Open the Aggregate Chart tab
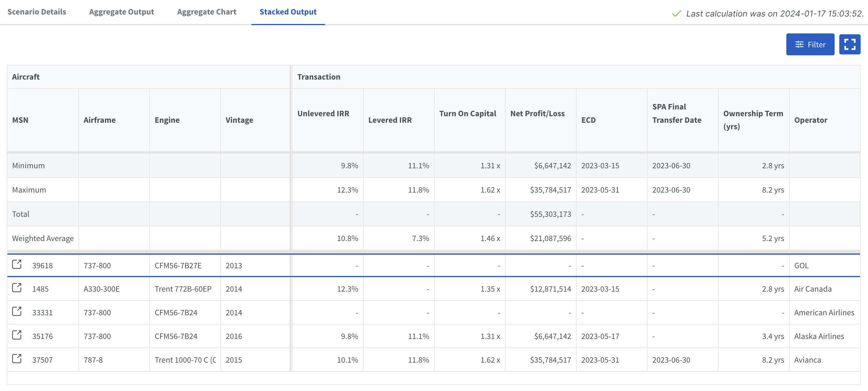 click(x=206, y=12)
